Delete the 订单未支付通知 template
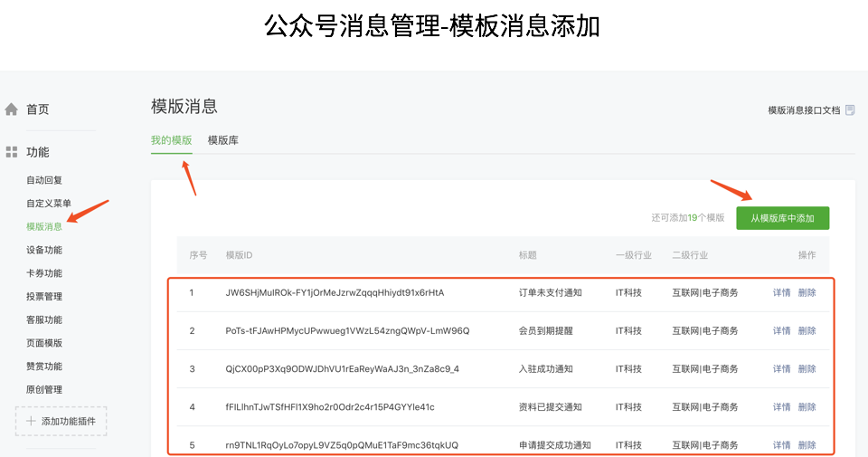 [x=807, y=292]
